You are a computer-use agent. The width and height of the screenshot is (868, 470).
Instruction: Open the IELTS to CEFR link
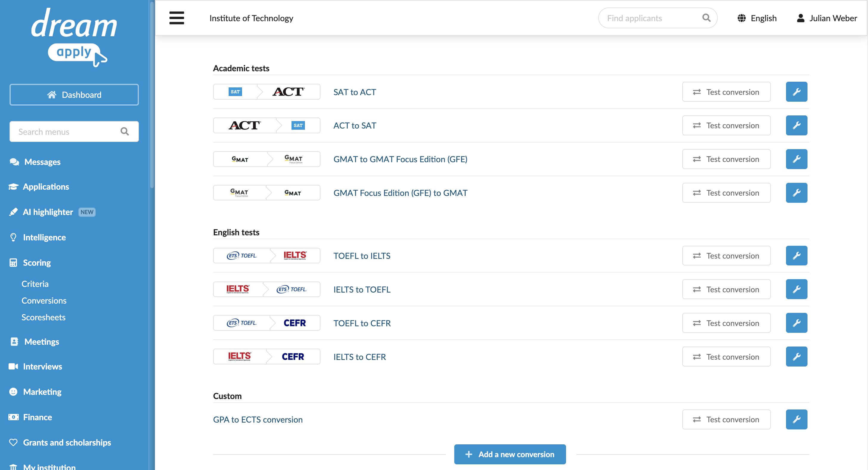pos(359,357)
